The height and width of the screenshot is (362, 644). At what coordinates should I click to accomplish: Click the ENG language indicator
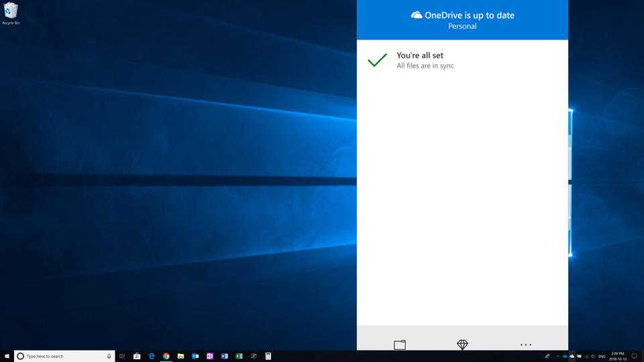tap(602, 356)
